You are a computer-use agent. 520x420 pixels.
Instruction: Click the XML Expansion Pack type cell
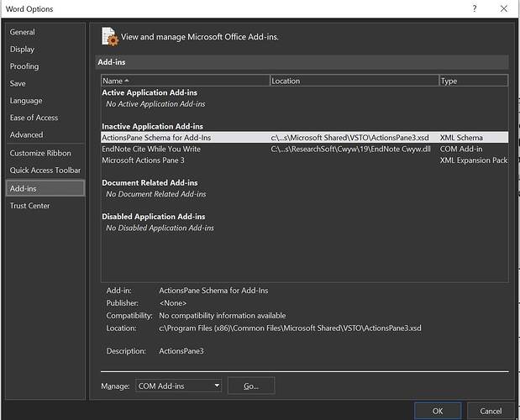click(474, 160)
